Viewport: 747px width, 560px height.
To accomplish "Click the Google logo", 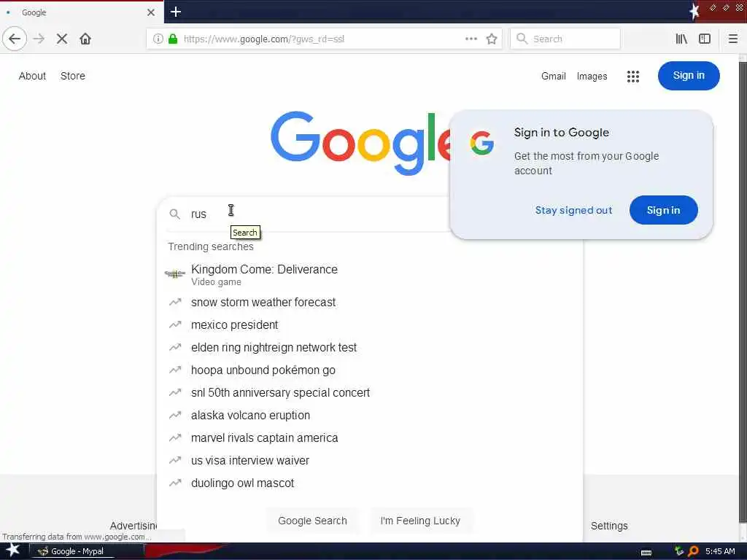I will (x=360, y=143).
